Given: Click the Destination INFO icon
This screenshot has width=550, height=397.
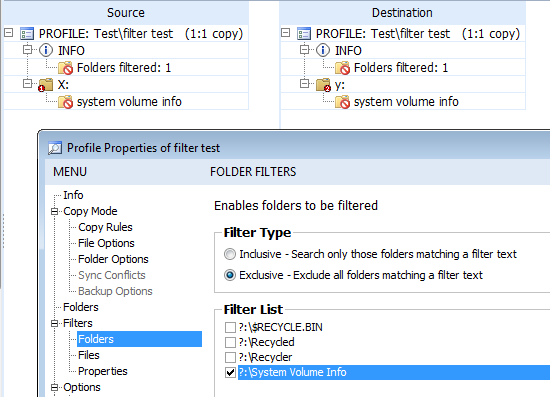Looking at the screenshot, I should (x=323, y=51).
